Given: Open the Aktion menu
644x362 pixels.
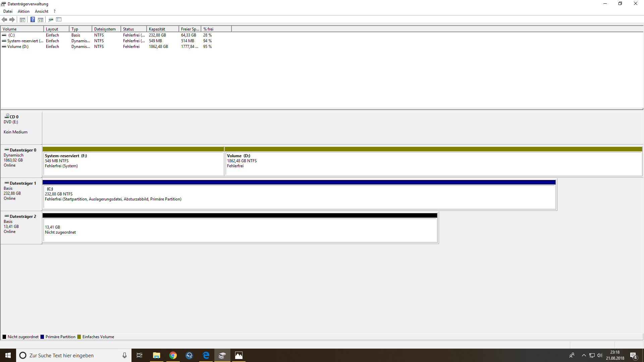Looking at the screenshot, I should [x=23, y=11].
